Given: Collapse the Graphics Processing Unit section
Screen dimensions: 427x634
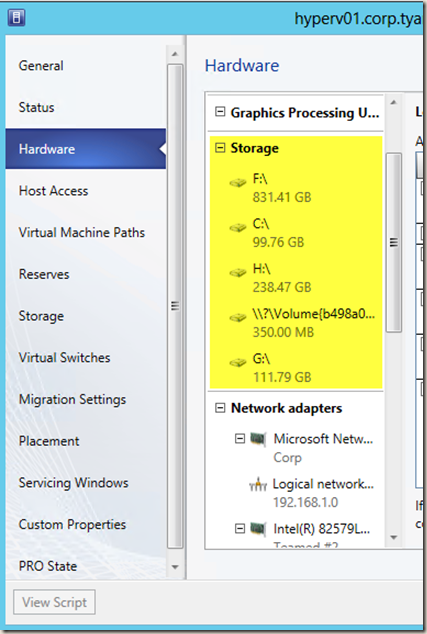Looking at the screenshot, I should click(x=220, y=112).
